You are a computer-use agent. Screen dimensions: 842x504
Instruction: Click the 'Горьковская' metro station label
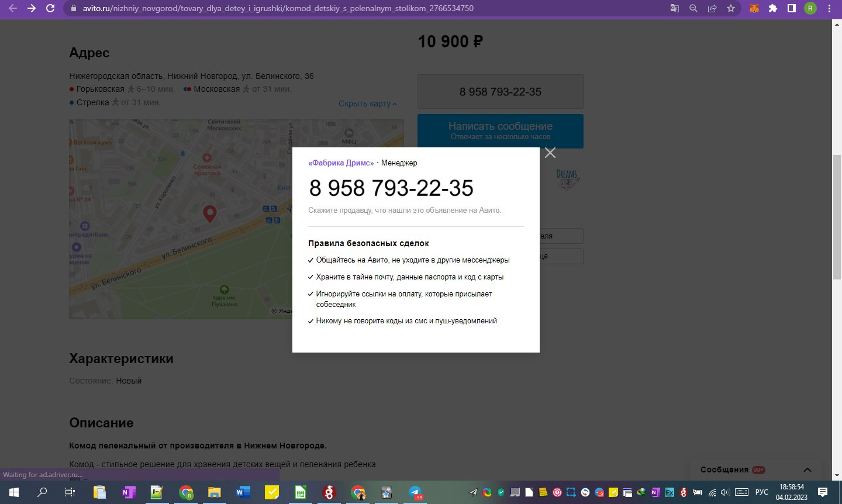coord(100,89)
